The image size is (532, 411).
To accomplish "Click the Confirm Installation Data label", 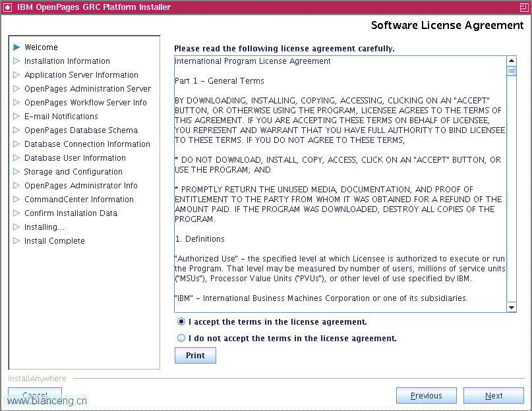I will (x=71, y=213).
